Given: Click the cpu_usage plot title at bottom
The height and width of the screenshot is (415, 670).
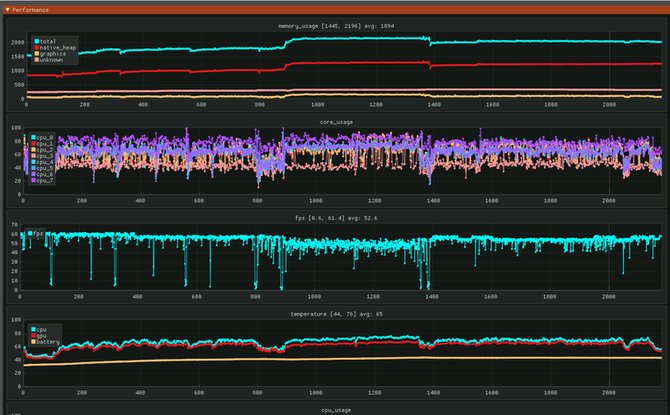Looking at the screenshot, I should [x=334, y=409].
